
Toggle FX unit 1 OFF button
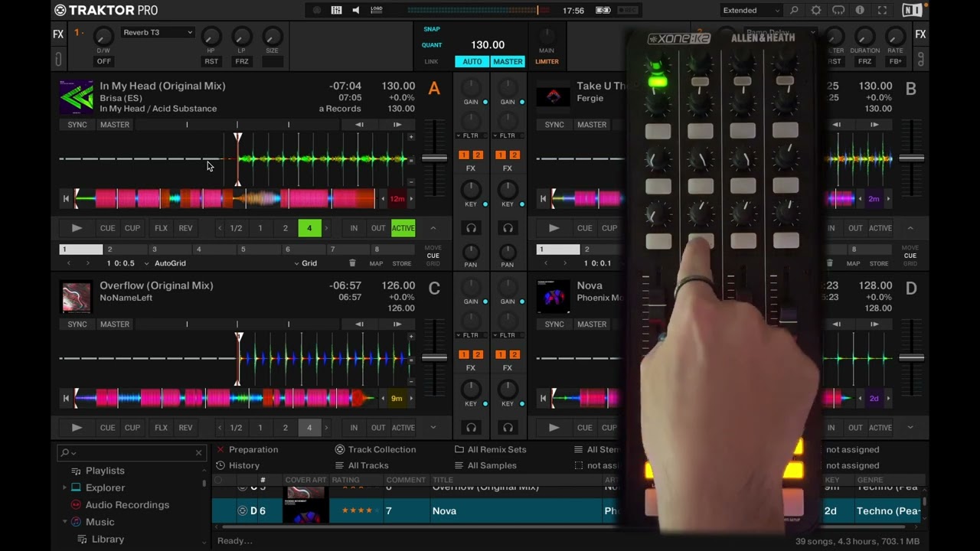point(103,61)
